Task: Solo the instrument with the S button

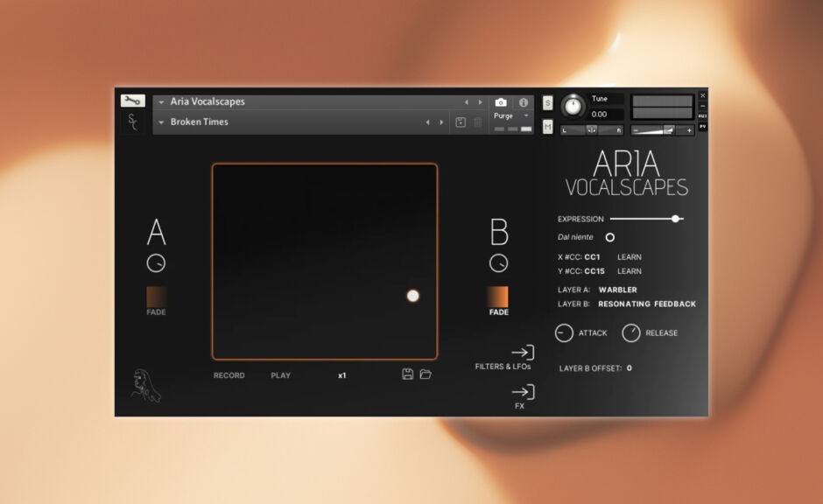Action: pos(548,103)
